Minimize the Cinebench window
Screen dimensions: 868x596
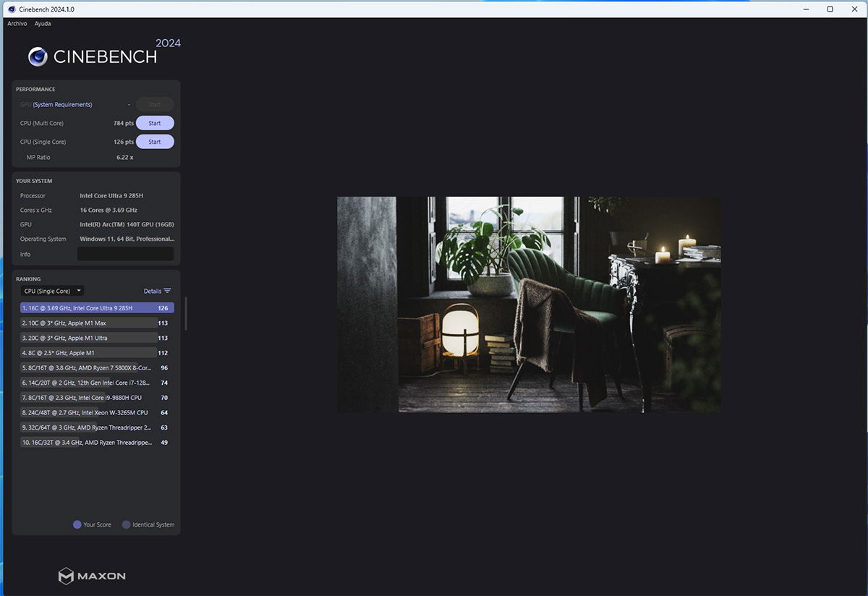click(x=807, y=9)
